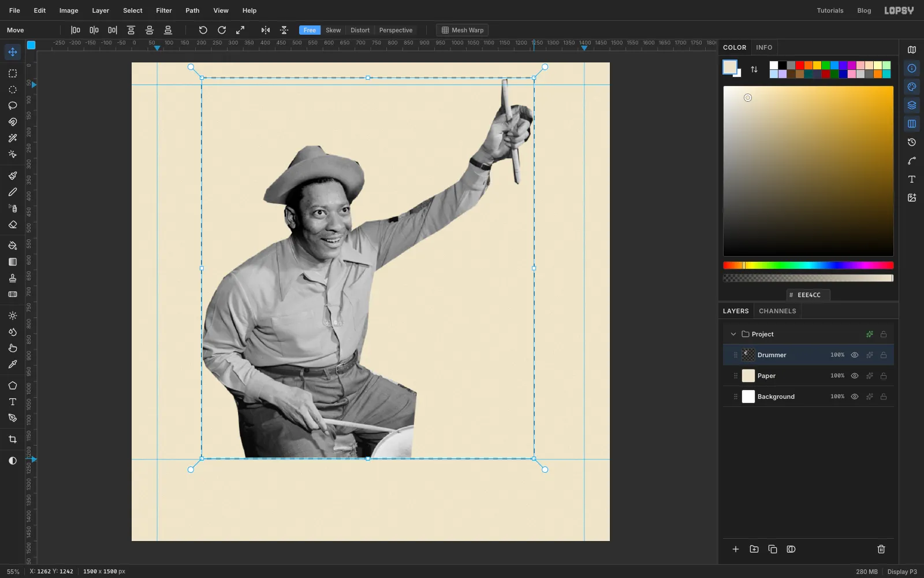Toggle effects on the Project group
The image size is (924, 578).
click(x=870, y=334)
